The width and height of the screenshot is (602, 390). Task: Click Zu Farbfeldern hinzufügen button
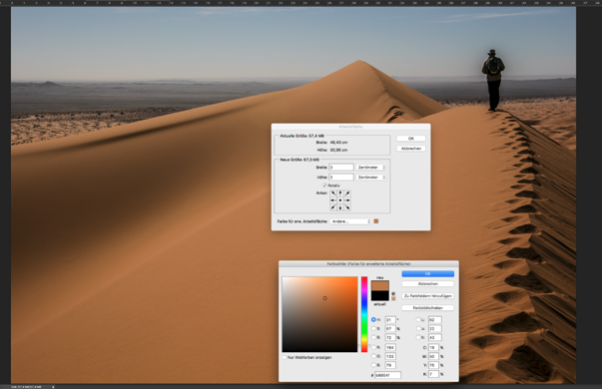click(428, 296)
